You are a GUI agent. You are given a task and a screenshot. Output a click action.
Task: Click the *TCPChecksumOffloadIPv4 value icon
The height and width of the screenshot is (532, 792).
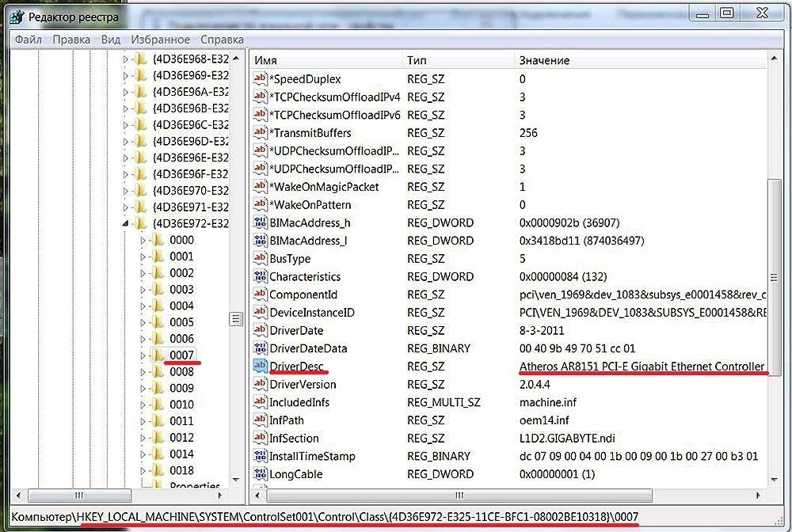(x=260, y=97)
